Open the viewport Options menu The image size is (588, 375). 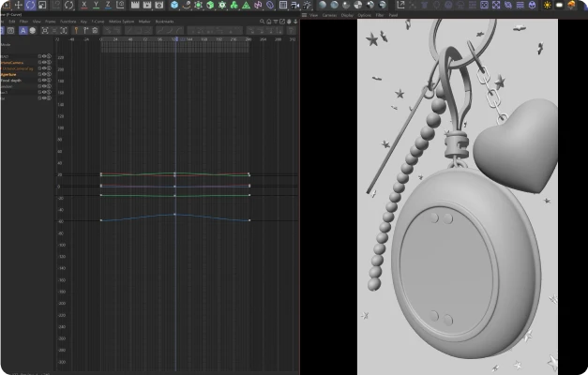pos(364,15)
